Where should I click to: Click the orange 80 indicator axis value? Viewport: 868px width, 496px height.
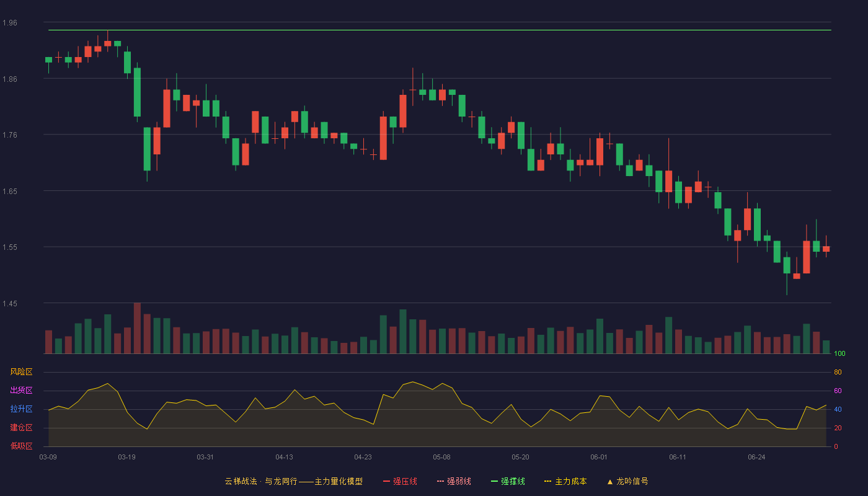click(838, 372)
